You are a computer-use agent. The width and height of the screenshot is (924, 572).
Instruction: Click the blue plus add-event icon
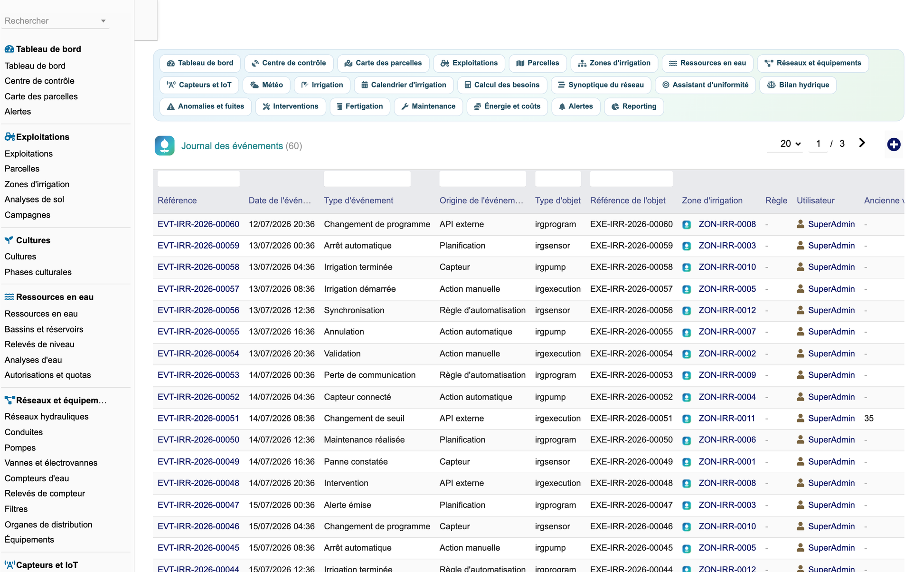[x=894, y=144]
